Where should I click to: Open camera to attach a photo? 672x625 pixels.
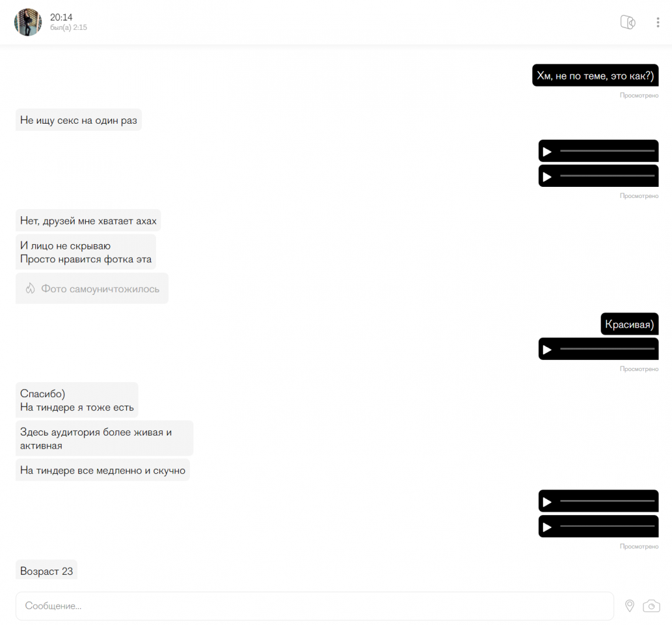pos(651,605)
